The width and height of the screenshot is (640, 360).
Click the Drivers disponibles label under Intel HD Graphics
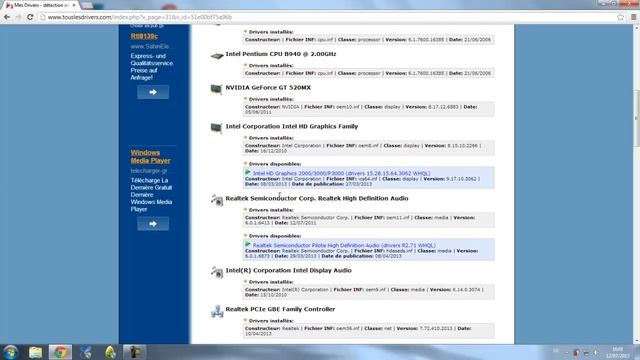point(275,164)
